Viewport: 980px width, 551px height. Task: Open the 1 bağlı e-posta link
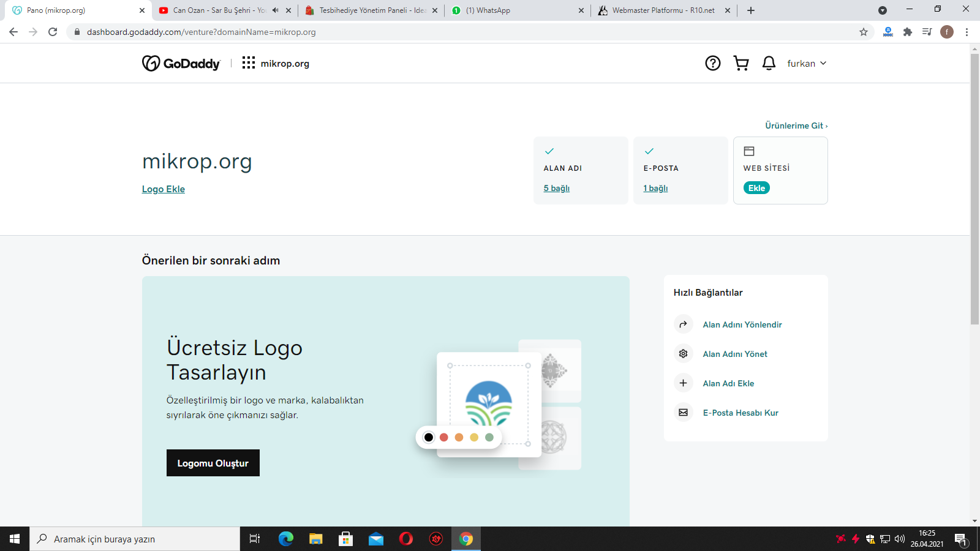pos(655,188)
